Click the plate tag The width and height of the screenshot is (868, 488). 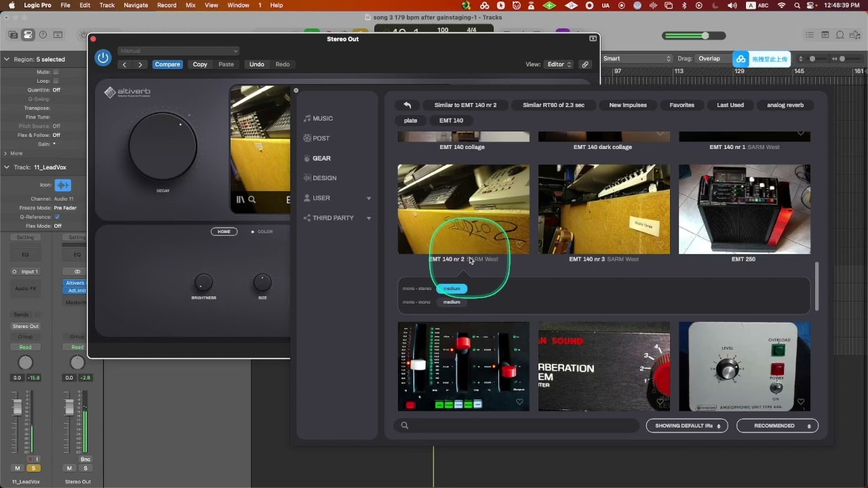click(410, 121)
